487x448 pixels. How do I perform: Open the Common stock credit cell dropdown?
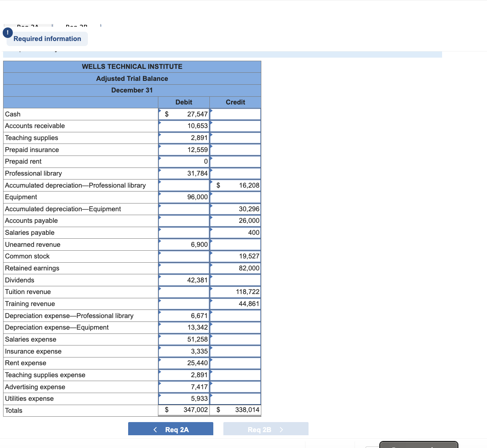pos(211,254)
